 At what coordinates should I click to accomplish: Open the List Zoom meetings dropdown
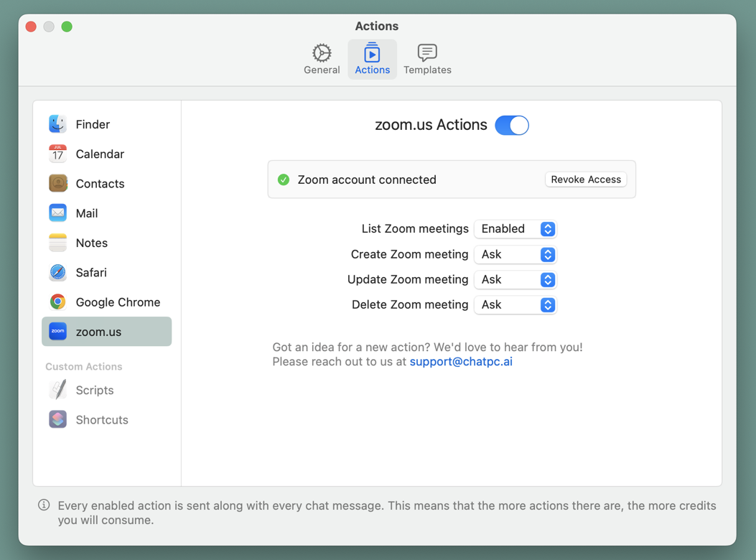(x=515, y=229)
